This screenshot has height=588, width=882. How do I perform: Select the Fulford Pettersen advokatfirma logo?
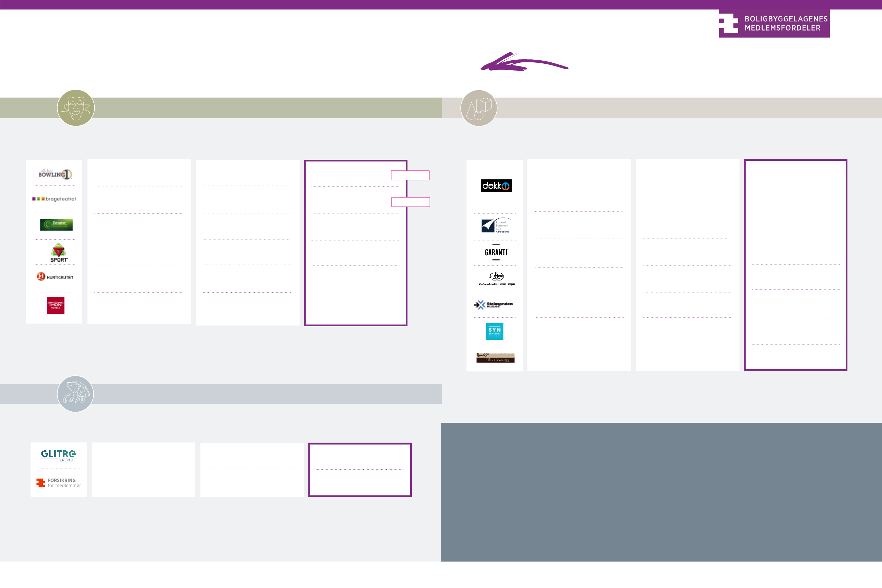pyautogui.click(x=496, y=226)
